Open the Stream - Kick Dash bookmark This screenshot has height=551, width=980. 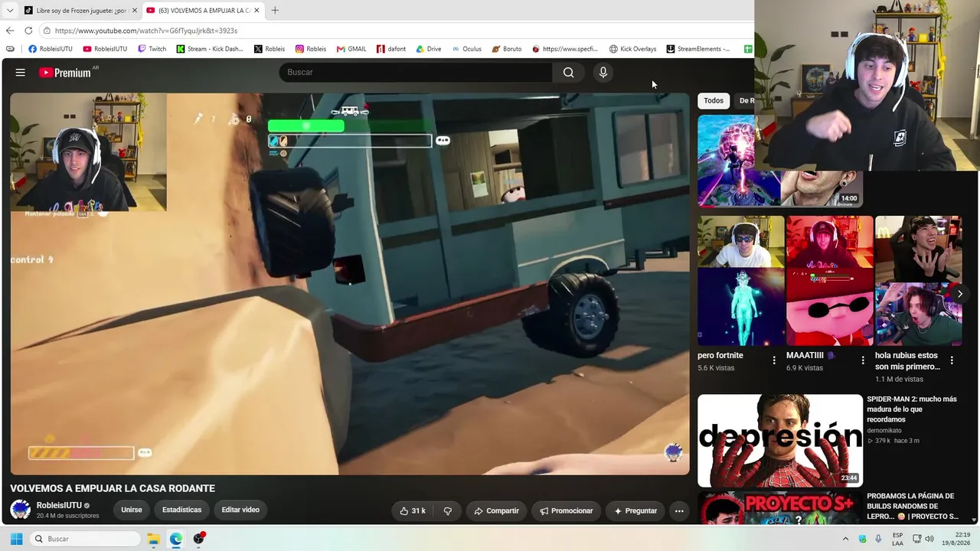(x=210, y=49)
